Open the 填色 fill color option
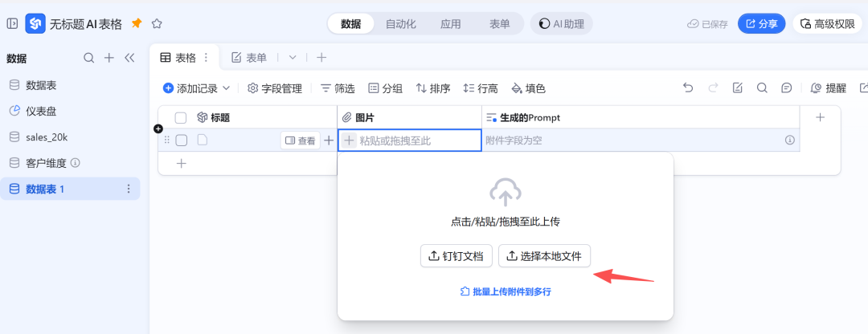 click(529, 88)
